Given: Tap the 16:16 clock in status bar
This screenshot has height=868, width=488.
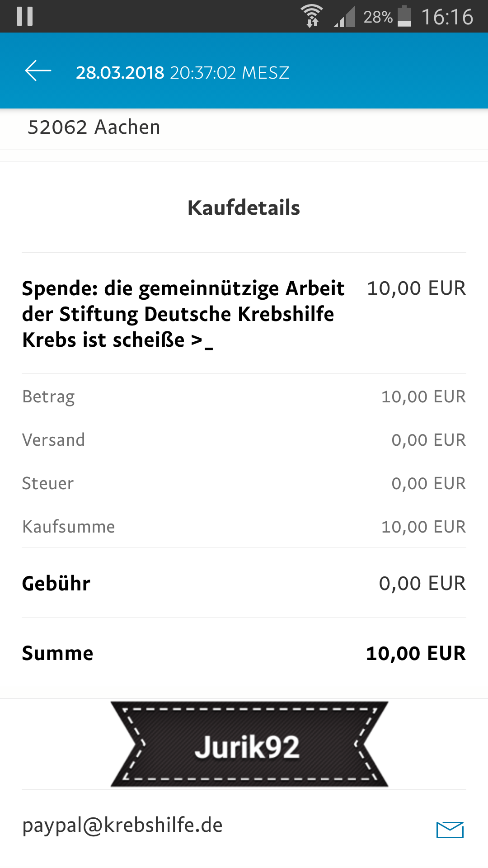Looking at the screenshot, I should (x=447, y=17).
